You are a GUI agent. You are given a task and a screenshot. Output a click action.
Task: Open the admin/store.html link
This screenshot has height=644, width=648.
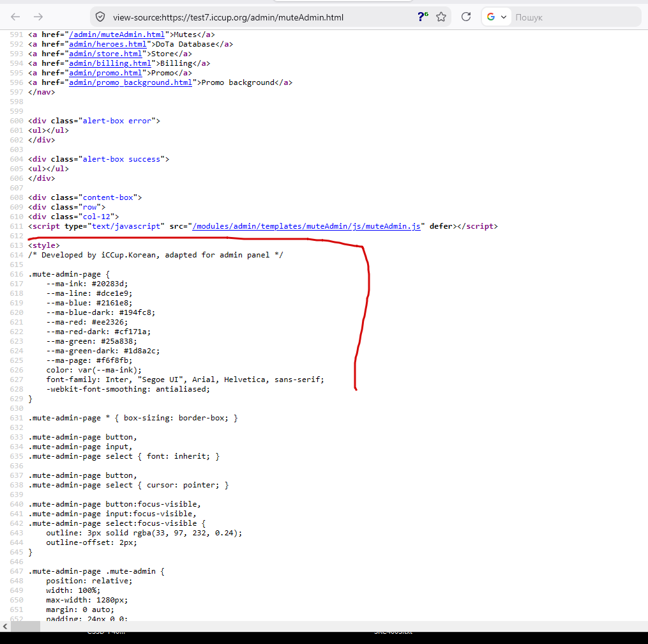click(105, 54)
